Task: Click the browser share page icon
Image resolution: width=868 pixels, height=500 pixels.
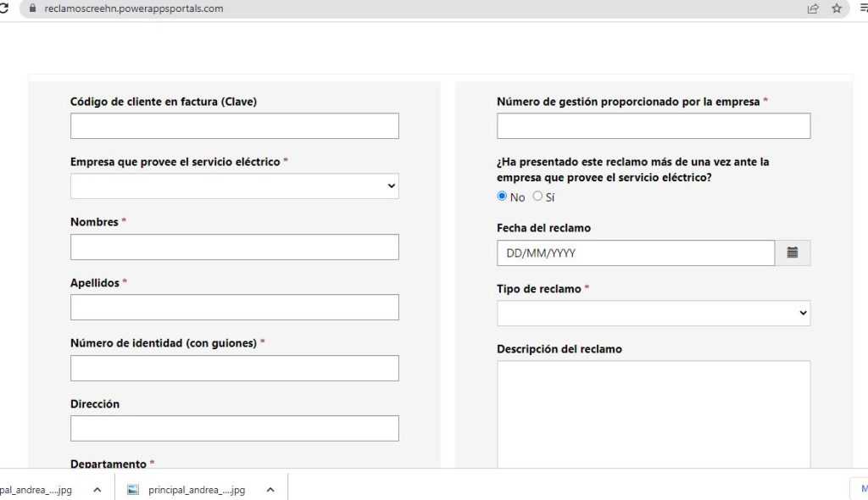Action: [813, 8]
